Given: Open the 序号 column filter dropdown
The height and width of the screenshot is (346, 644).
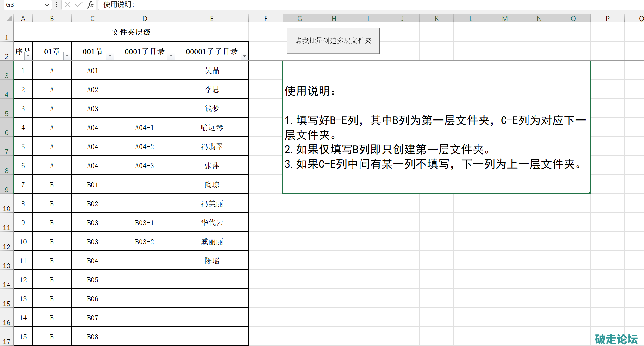Looking at the screenshot, I should point(28,56).
